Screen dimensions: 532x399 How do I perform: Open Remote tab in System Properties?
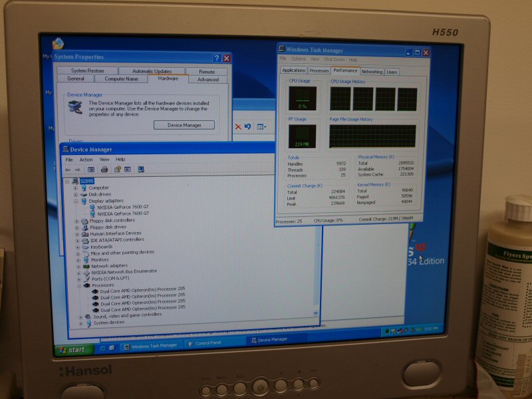click(207, 72)
